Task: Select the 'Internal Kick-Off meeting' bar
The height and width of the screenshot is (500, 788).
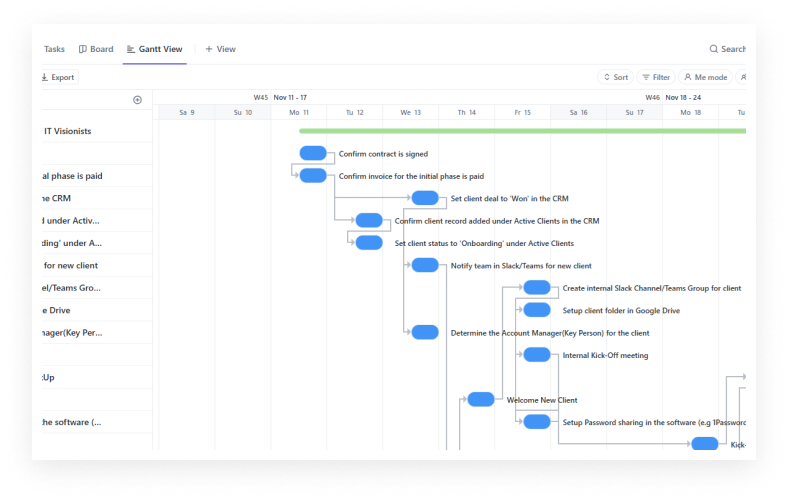Action: pyautogui.click(x=537, y=355)
